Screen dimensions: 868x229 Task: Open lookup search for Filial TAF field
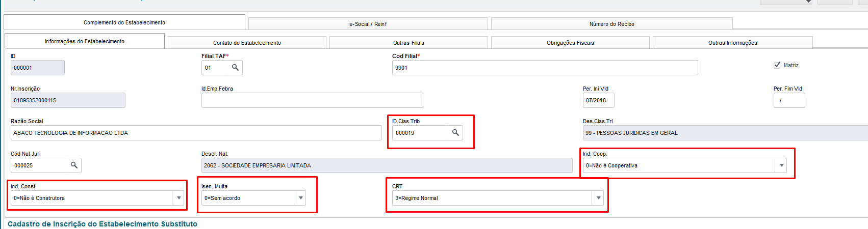click(x=235, y=68)
